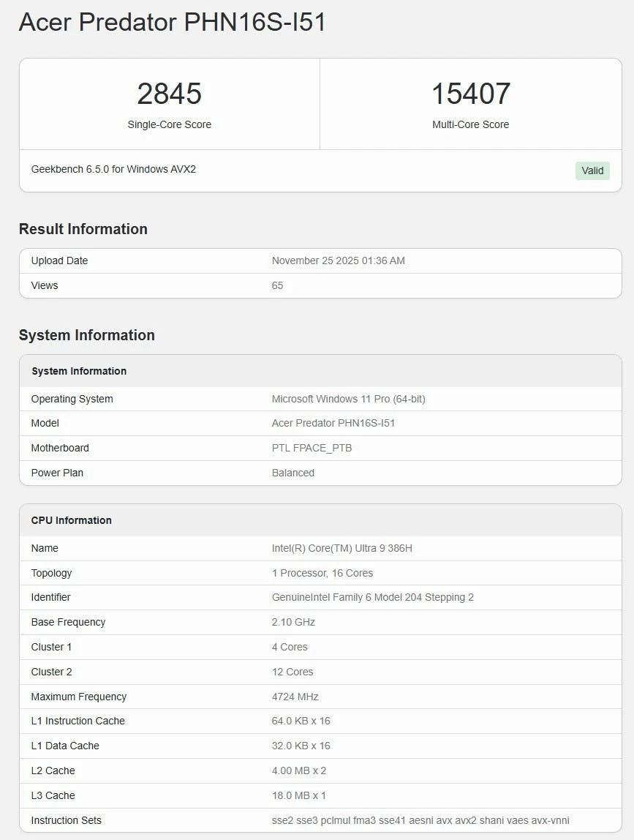
Task: Click the Balanced power plan value
Action: [x=293, y=473]
